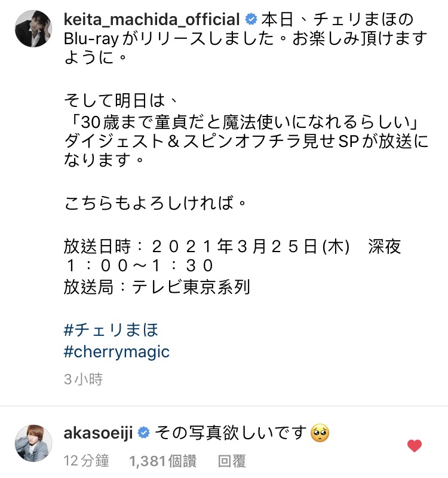Tap the 12分鐘 comment timestamp
This screenshot has width=448, height=478.
click(86, 461)
